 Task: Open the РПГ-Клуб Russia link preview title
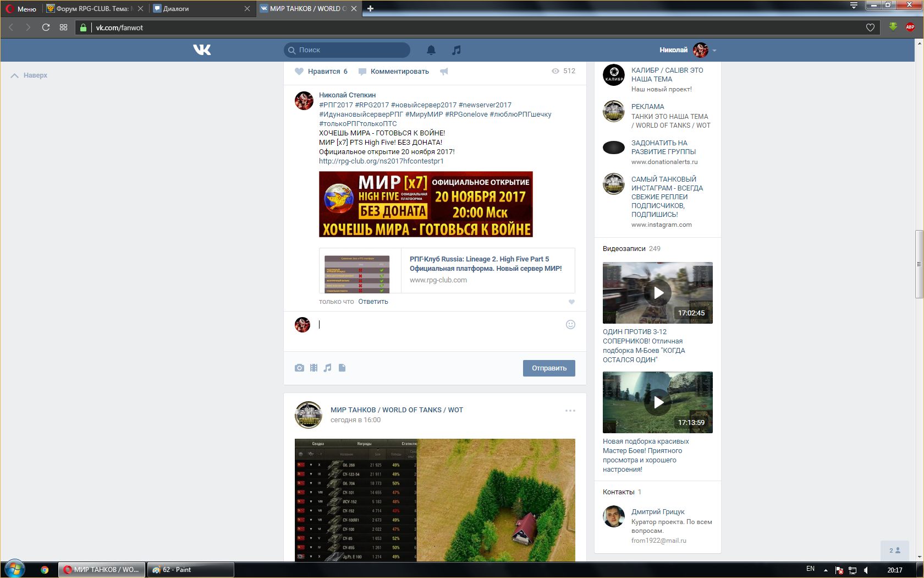[x=486, y=264]
